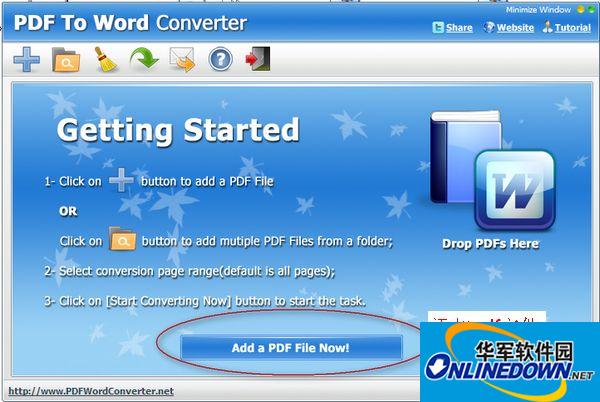Click the blue plus Add PDF toolbar icon
The height and width of the screenshot is (402, 600).
(26, 59)
